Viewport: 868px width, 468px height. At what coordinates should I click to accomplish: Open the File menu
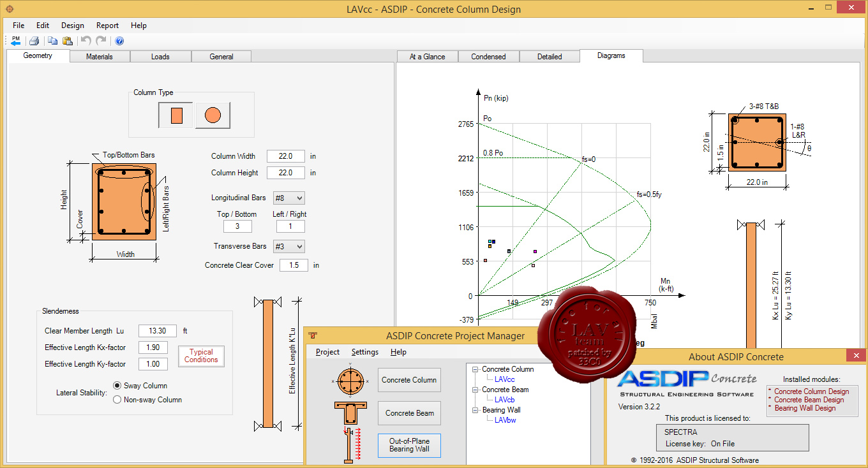click(19, 26)
